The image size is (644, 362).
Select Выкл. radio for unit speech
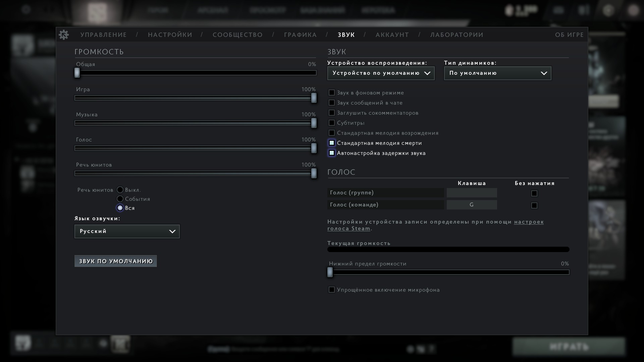point(120,190)
